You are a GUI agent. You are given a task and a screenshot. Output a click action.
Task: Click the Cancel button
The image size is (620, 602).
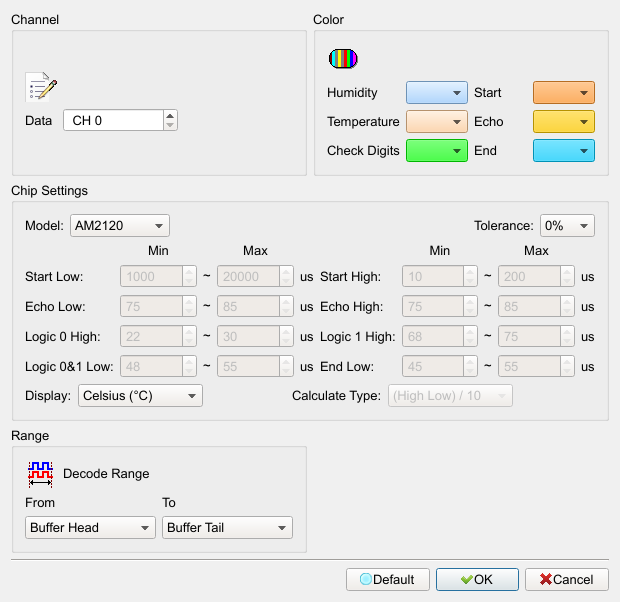(567, 579)
